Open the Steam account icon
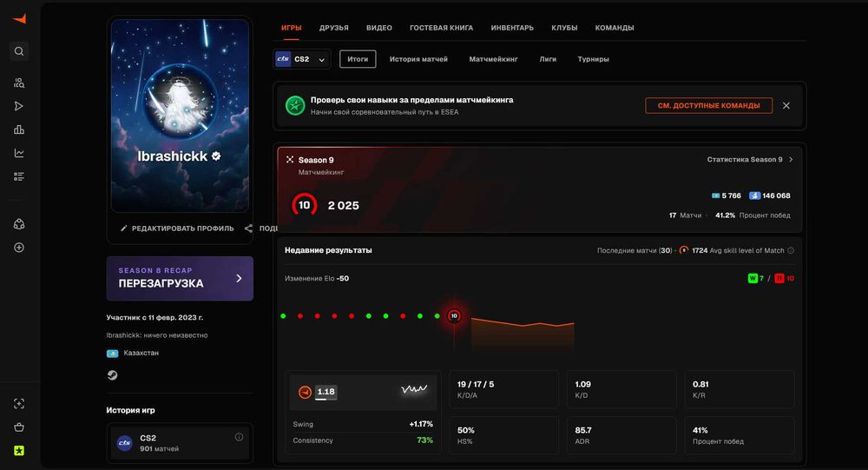 click(112, 375)
